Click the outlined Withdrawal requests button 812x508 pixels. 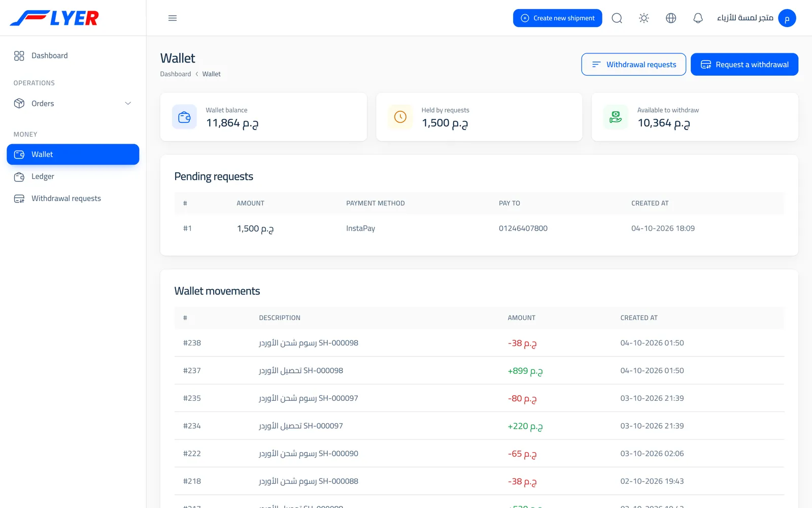click(x=633, y=65)
